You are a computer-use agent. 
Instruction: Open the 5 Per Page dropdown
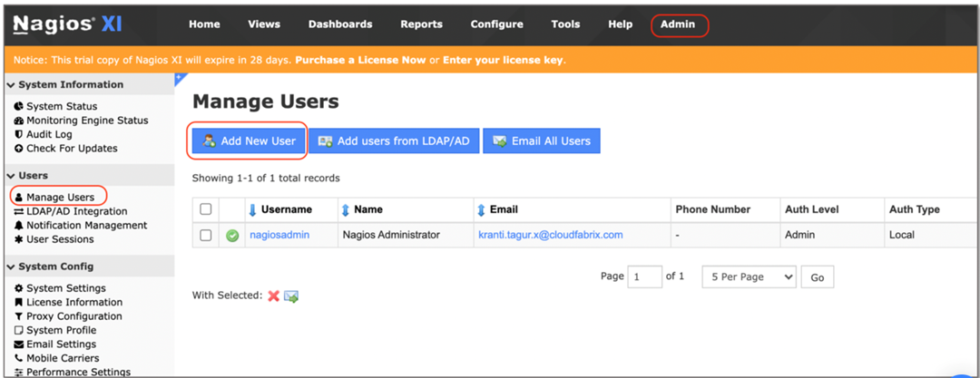(x=749, y=276)
